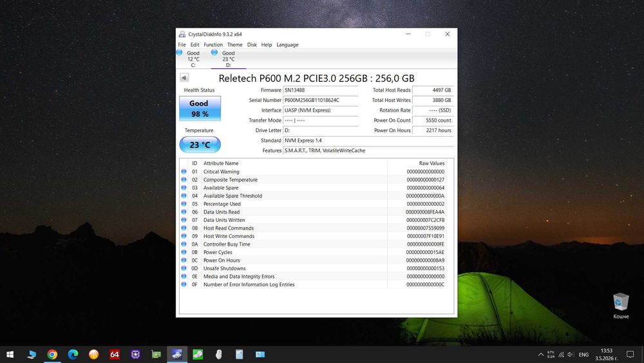The height and width of the screenshot is (363, 644).
Task: Open the green circuit board taskbar app
Action: point(156,355)
